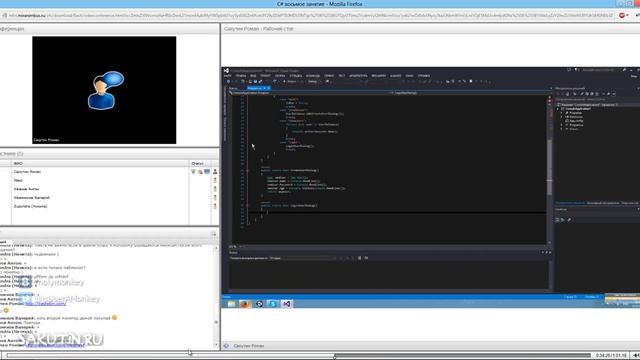640x360 pixels.
Task: Collapse the CreateUserDialog method in code editor
Action: pos(247,170)
